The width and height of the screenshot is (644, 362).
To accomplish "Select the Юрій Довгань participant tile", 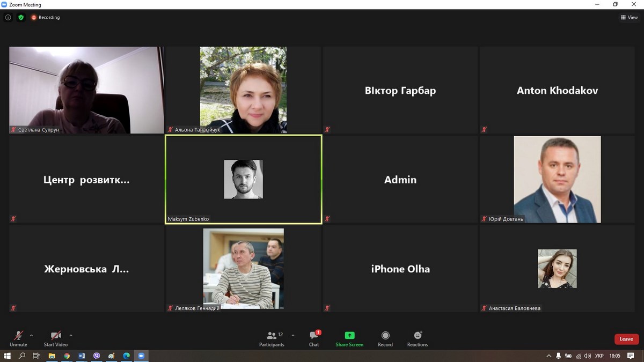I will pyautogui.click(x=557, y=179).
